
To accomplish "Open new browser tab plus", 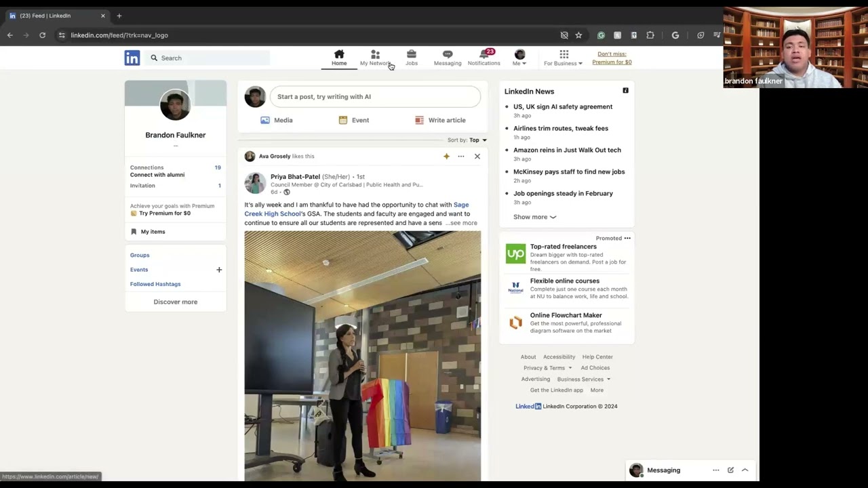I will [119, 16].
